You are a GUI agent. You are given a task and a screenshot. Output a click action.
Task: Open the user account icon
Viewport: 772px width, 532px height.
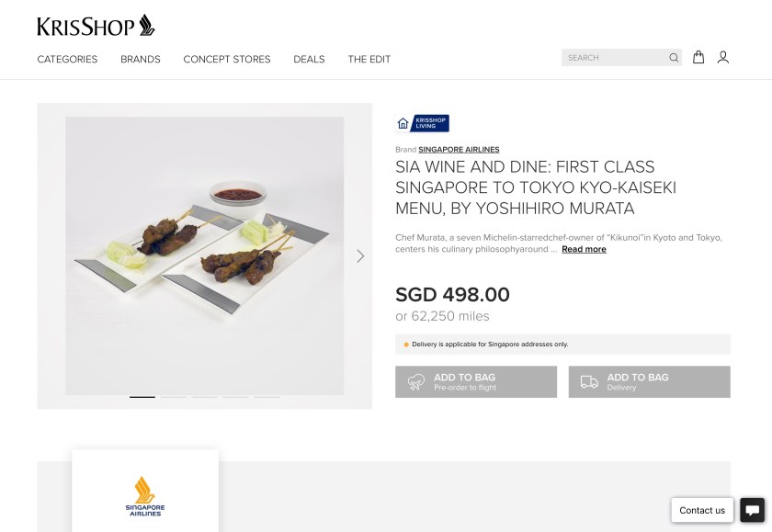[x=722, y=57]
